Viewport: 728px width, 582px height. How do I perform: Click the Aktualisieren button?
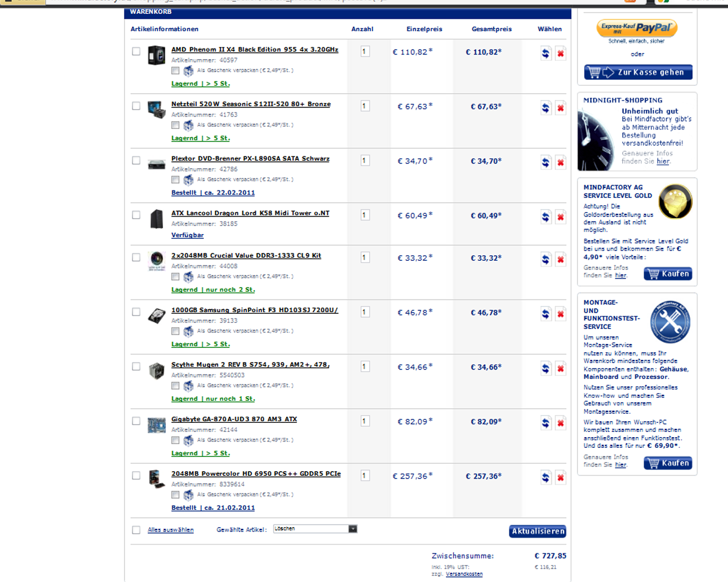537,531
